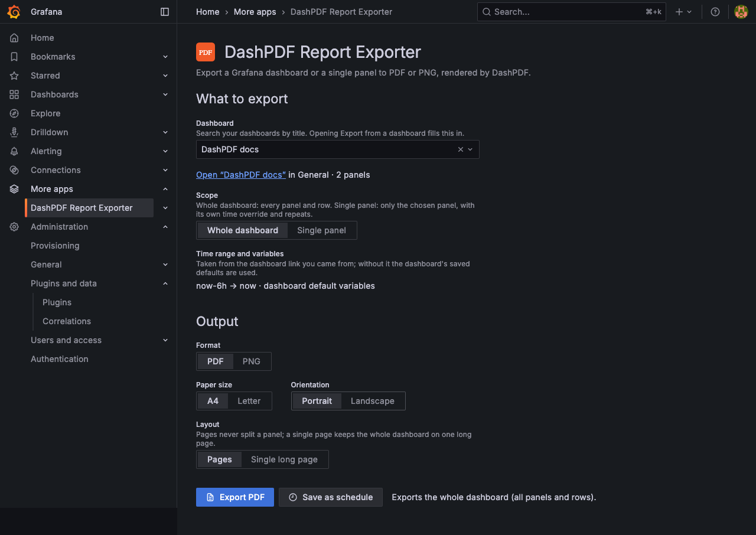Click the Home house icon in sidebar

tap(14, 38)
